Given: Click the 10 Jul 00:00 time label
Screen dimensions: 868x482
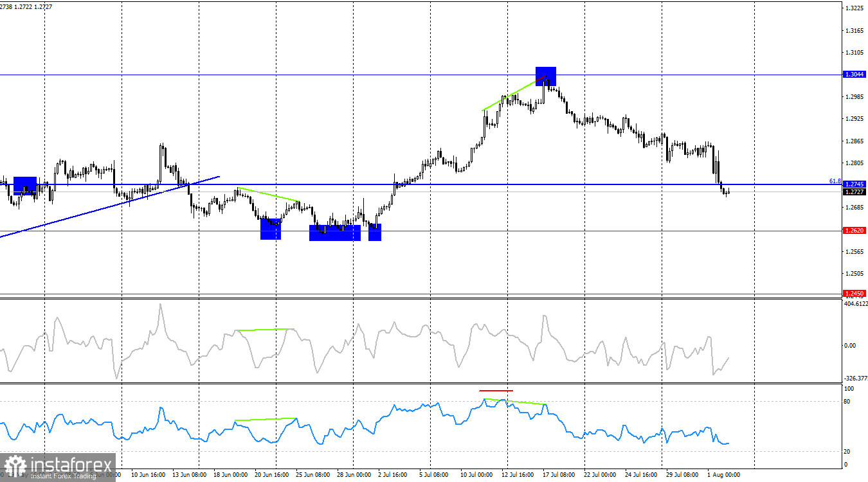Looking at the screenshot, I should 478,475.
